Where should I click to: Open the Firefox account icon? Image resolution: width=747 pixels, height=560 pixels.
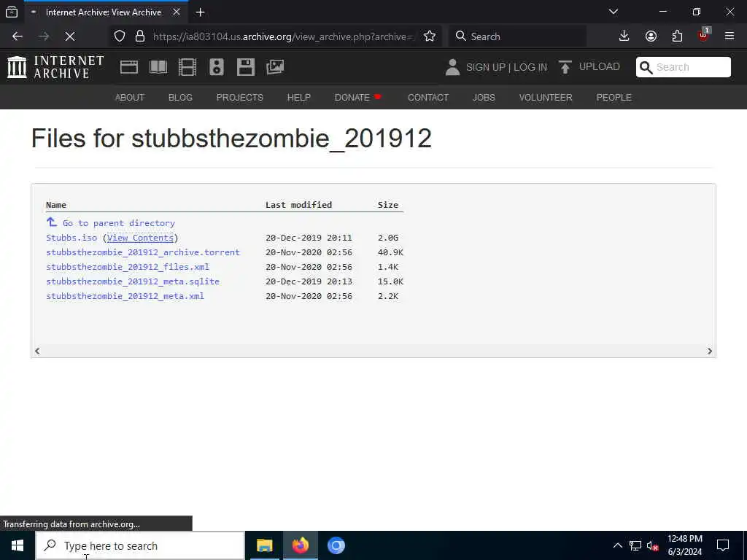coord(651,36)
